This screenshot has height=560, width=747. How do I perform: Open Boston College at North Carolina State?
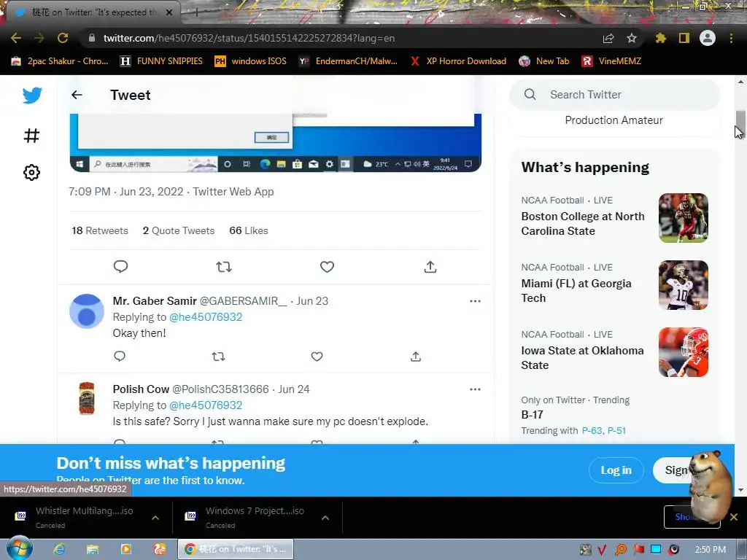tap(614, 217)
